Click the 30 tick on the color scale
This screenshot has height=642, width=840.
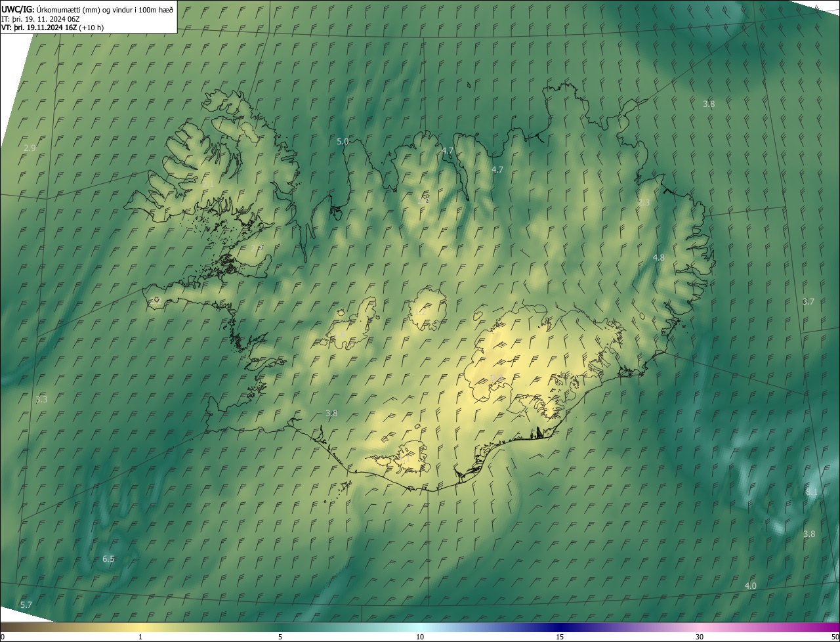click(700, 637)
